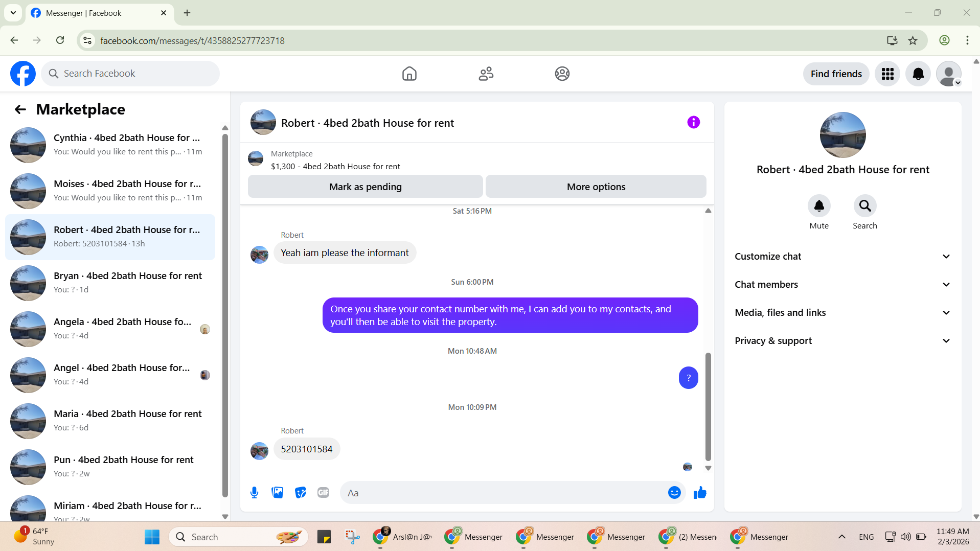
Task: Reload the page in the browser toolbar
Action: click(x=60, y=40)
